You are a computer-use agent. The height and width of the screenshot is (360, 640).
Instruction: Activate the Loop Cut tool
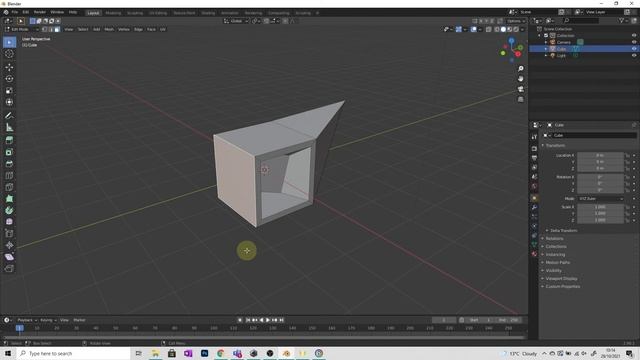[x=9, y=176]
